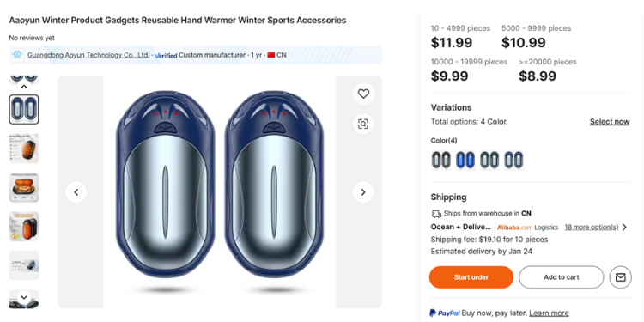Image resolution: width=644 pixels, height=322 pixels.
Task: Click the Add to cart button
Action: click(x=561, y=277)
